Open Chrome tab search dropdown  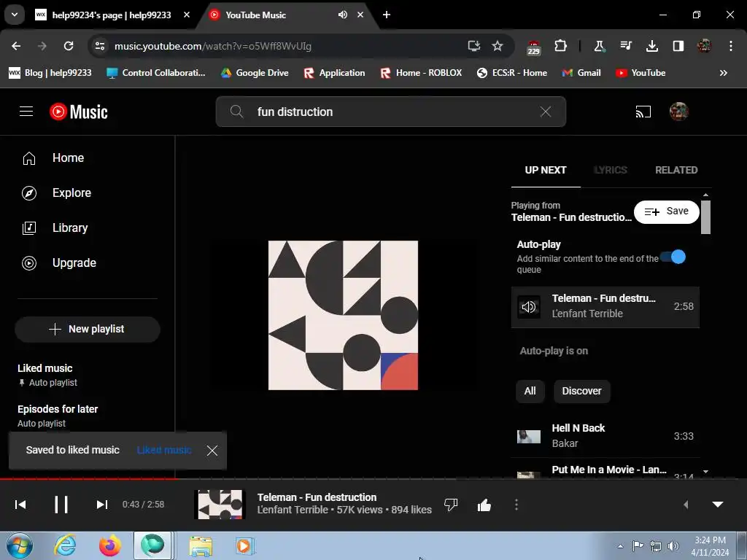tap(15, 15)
